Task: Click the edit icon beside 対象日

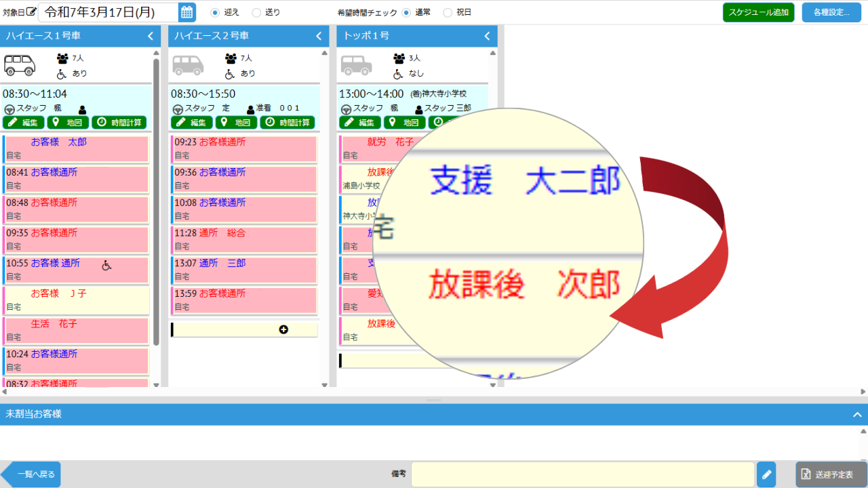Action: tap(31, 12)
